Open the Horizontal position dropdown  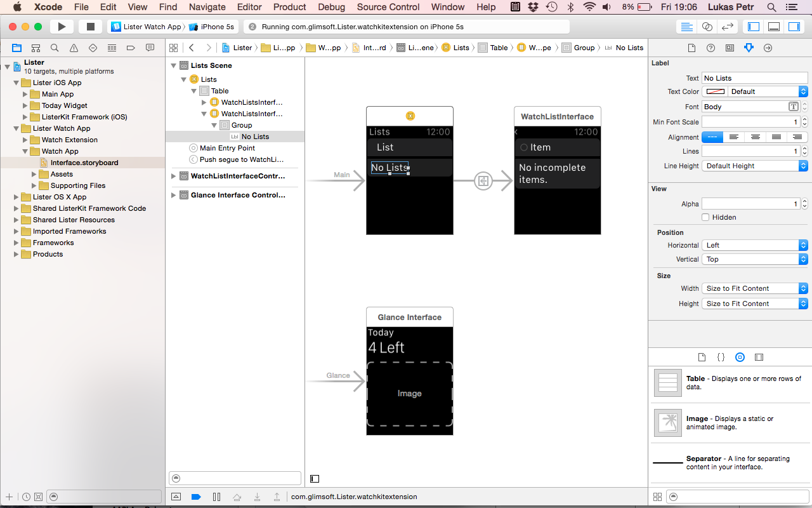754,245
